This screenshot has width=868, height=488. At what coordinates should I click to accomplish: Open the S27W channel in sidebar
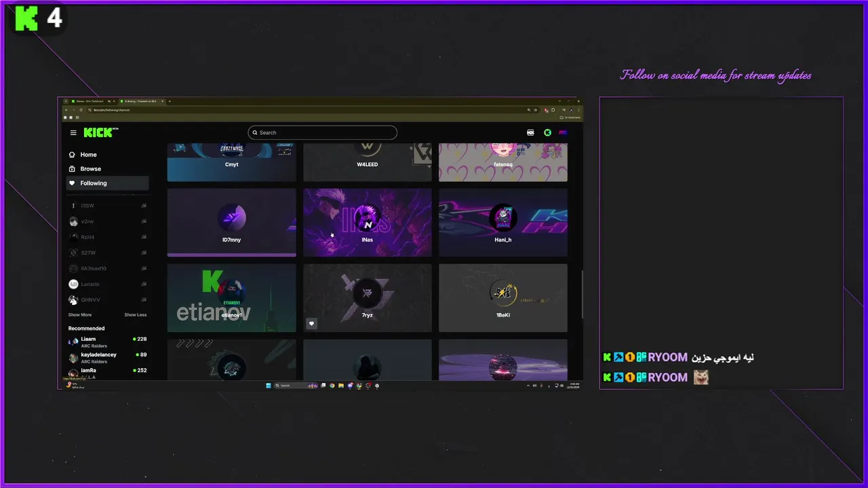click(x=108, y=253)
